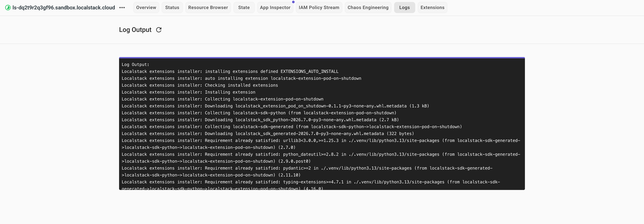
Task: Click the Log Output heading
Action: [x=135, y=30]
